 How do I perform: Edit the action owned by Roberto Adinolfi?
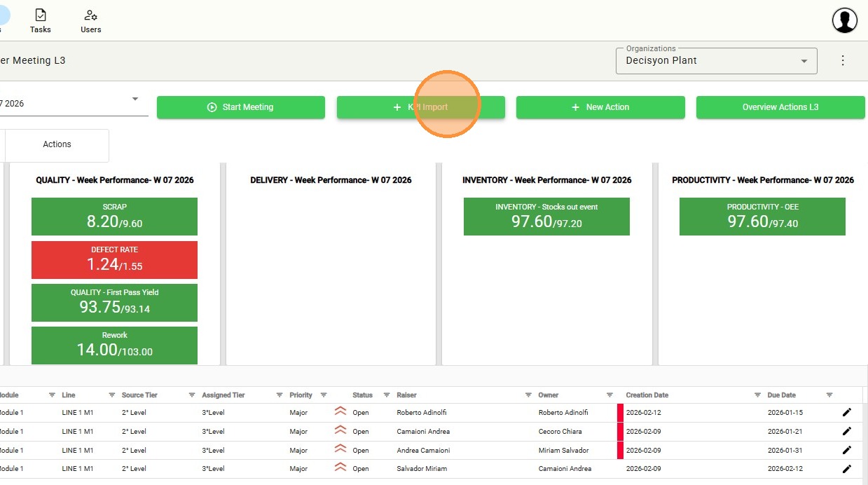(846, 413)
